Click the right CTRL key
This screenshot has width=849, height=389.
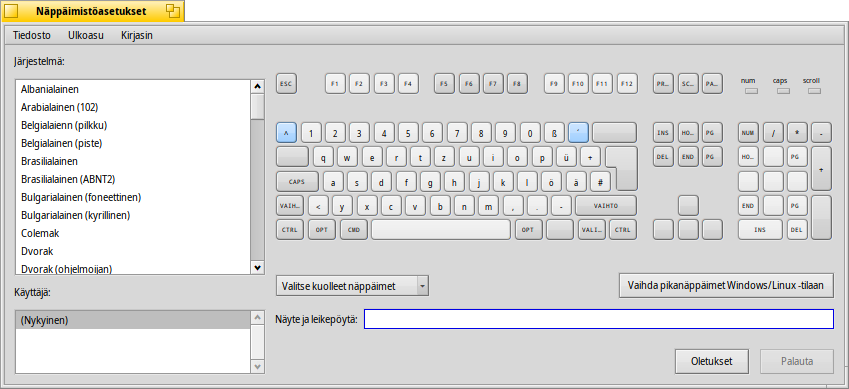(x=623, y=230)
